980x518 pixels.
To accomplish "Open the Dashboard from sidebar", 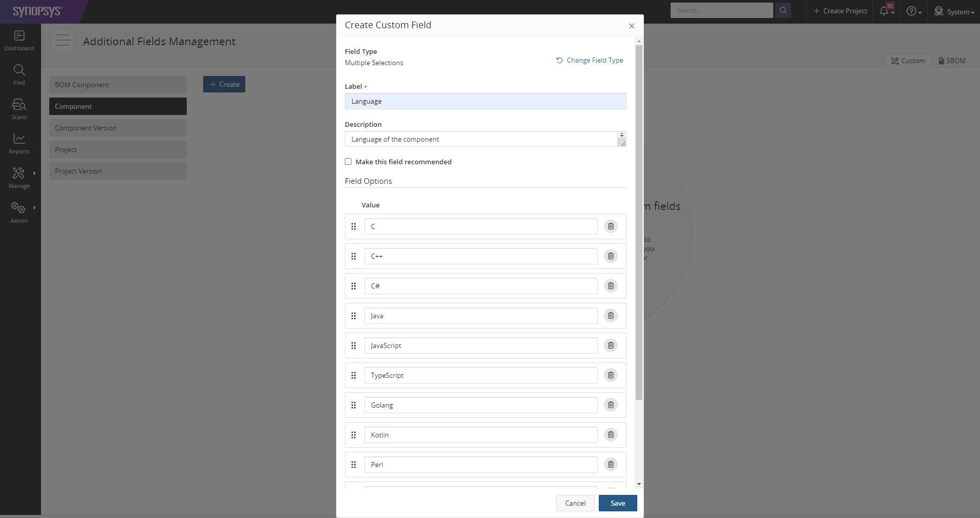I will point(19,41).
